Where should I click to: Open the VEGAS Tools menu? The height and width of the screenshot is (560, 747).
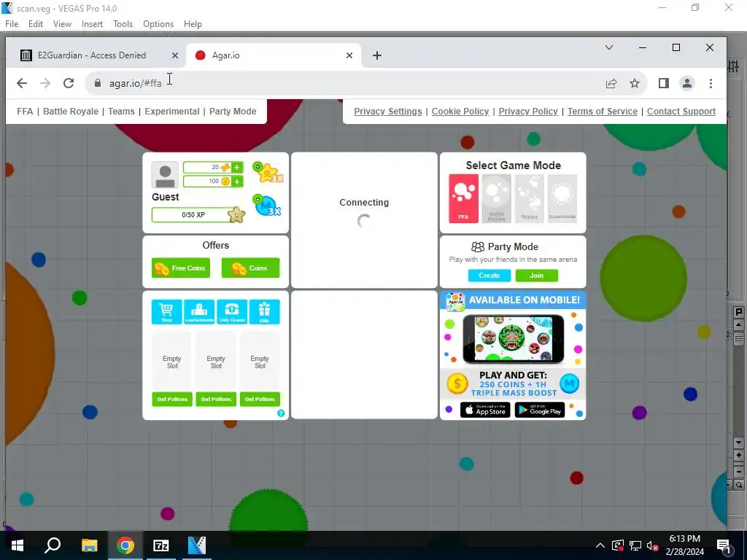[x=123, y=24]
